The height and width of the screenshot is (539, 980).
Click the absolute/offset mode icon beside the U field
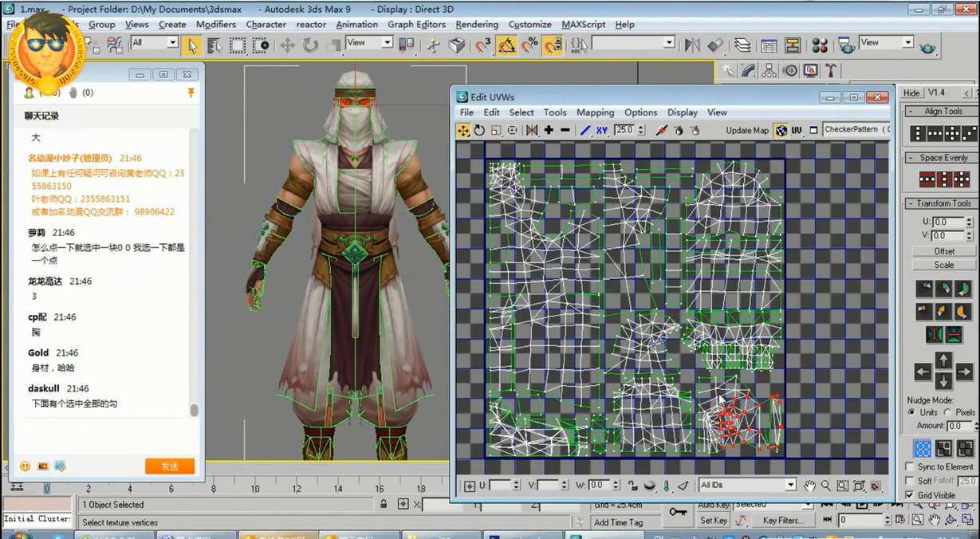click(x=469, y=485)
